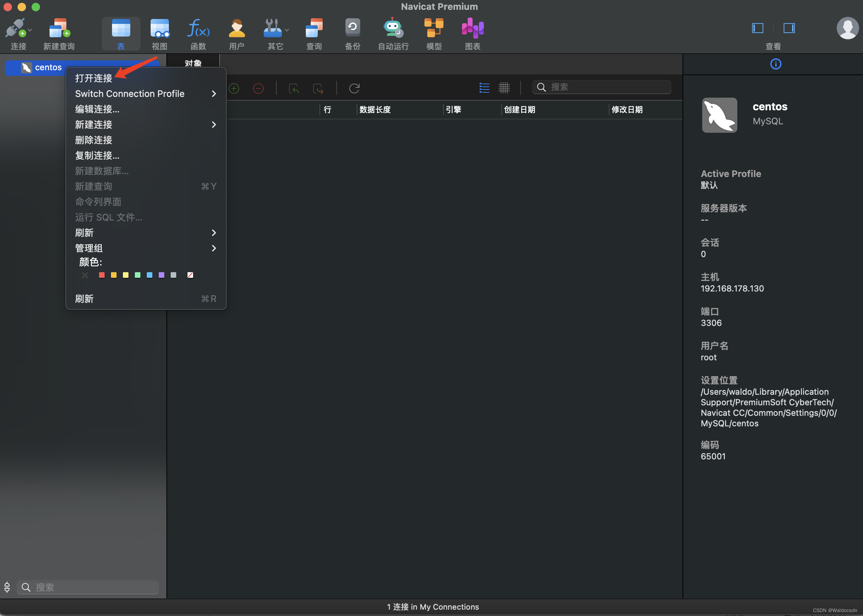Viewport: 863px width, 616px height.
Task: Pick the blue color swatch
Action: coord(150,275)
